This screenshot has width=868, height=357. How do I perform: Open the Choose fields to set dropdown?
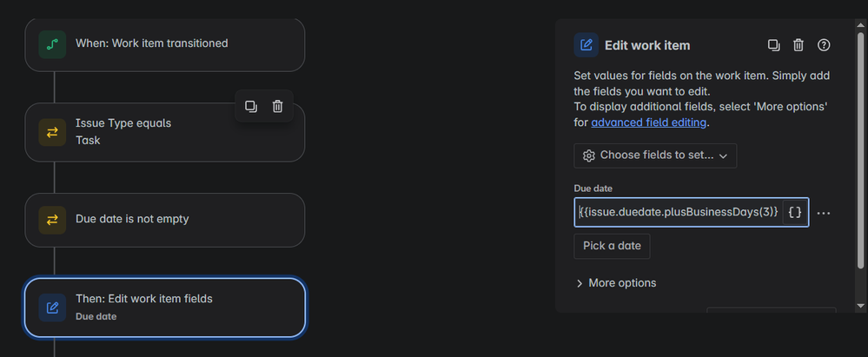click(x=655, y=155)
